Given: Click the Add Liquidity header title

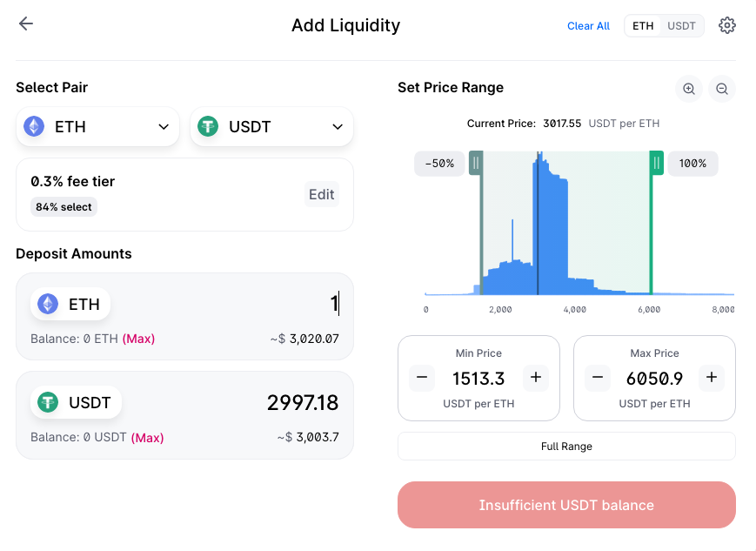Looking at the screenshot, I should pyautogui.click(x=345, y=25).
